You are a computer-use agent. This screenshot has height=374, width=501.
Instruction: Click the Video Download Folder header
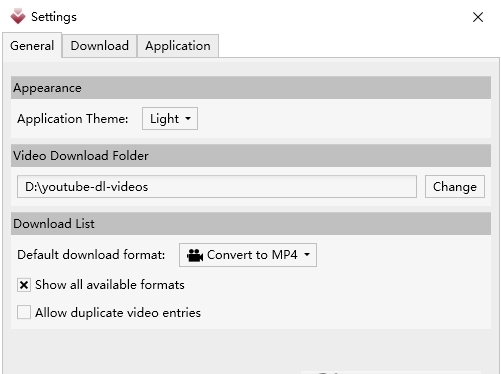tap(251, 156)
